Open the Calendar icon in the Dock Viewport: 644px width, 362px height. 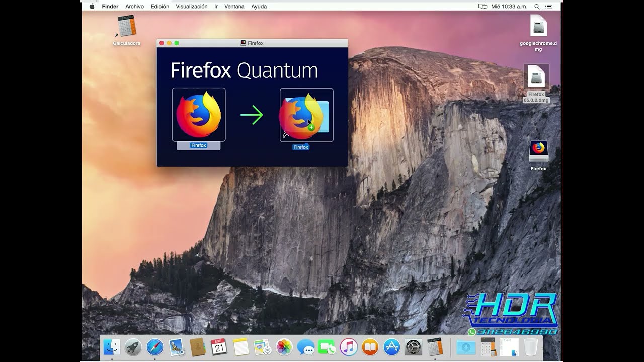[219, 347]
